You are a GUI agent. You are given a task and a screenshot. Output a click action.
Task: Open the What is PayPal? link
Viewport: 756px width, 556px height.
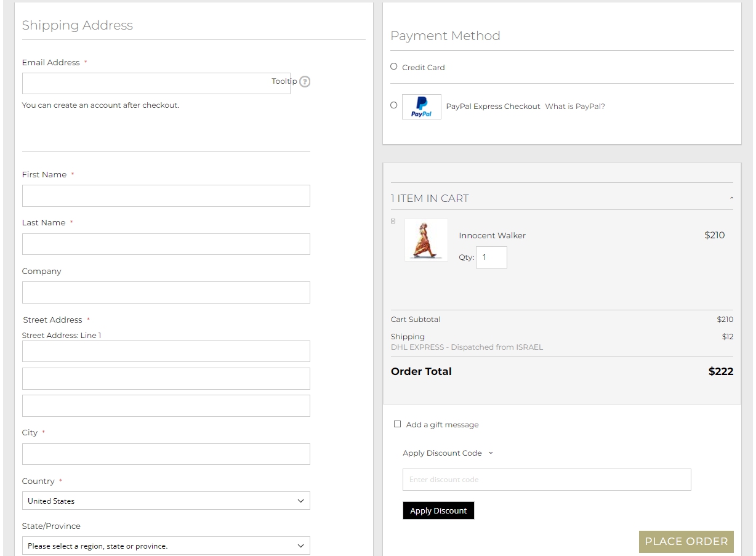(x=575, y=107)
